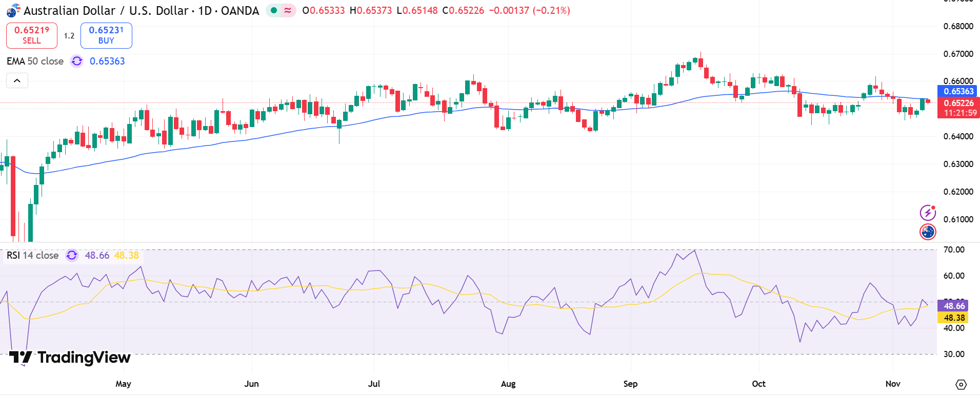This screenshot has height=396, width=980.
Task: Click the TradingView logo
Action: [70, 357]
